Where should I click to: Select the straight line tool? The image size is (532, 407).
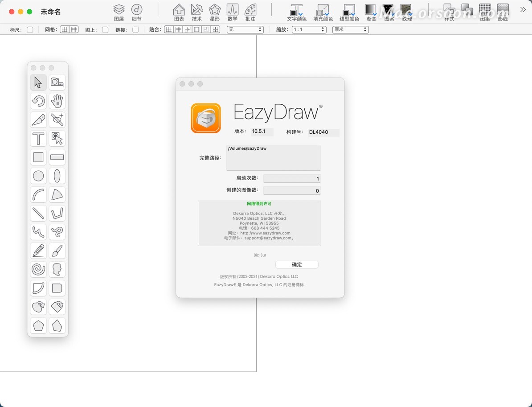38,213
